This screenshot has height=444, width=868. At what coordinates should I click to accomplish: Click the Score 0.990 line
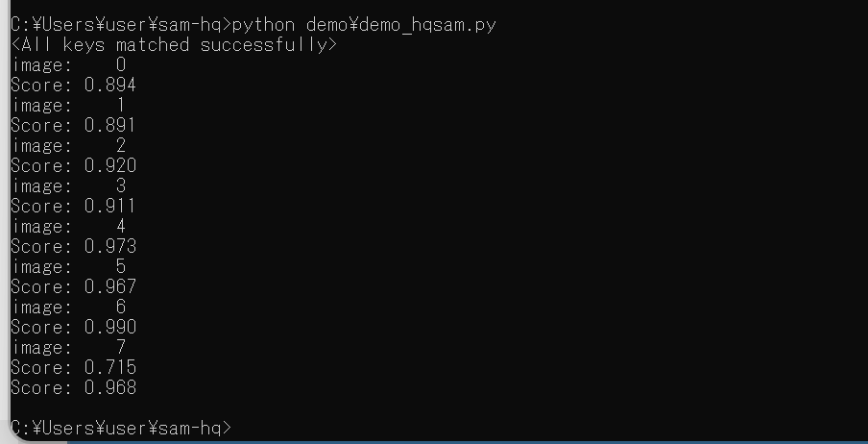tap(74, 327)
